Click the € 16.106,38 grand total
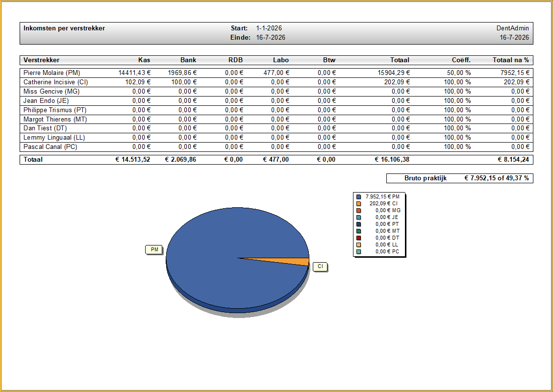Viewport: 553px width, 392px height. click(392, 160)
